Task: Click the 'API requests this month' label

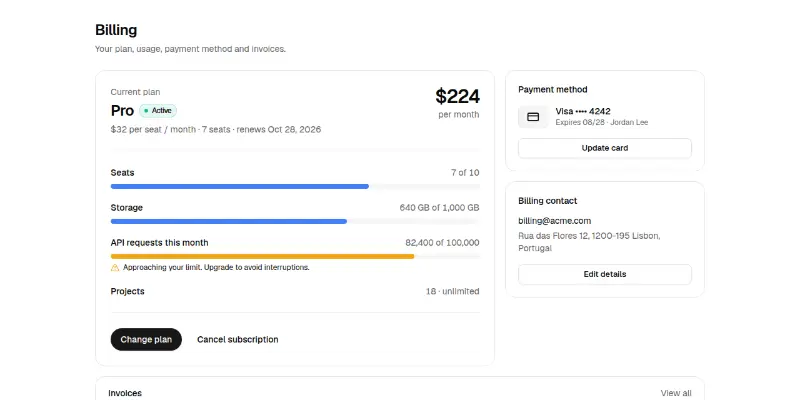Action: pyautogui.click(x=159, y=243)
